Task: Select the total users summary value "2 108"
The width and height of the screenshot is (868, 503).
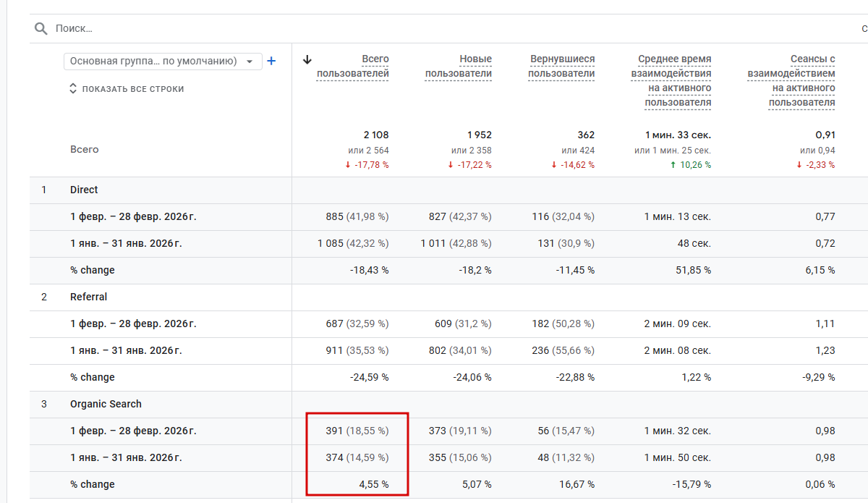Action: 375,135
